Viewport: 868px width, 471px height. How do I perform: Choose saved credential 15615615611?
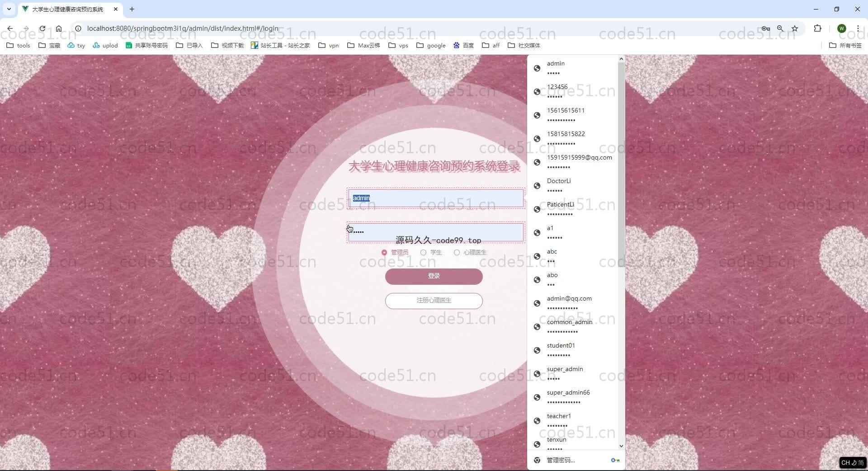pos(572,115)
